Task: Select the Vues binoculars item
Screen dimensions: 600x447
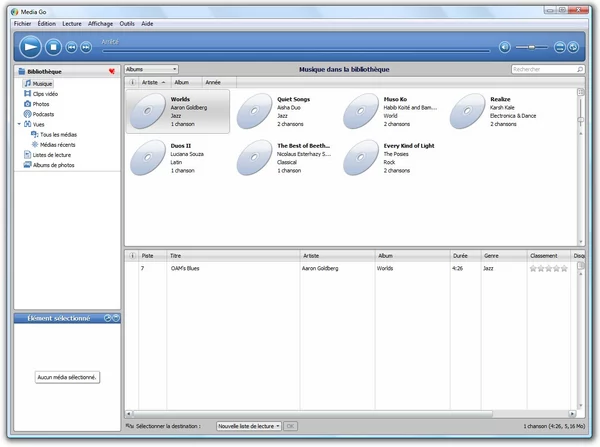Action: click(34, 124)
